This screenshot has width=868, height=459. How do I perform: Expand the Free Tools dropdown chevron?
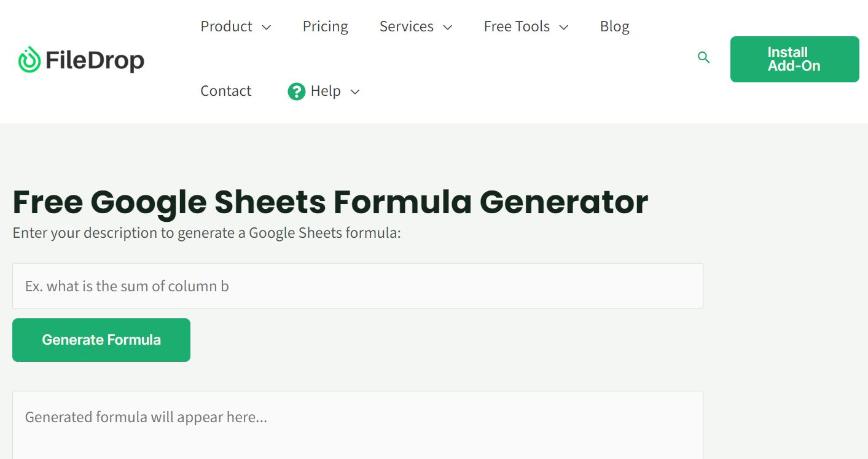[x=564, y=27]
